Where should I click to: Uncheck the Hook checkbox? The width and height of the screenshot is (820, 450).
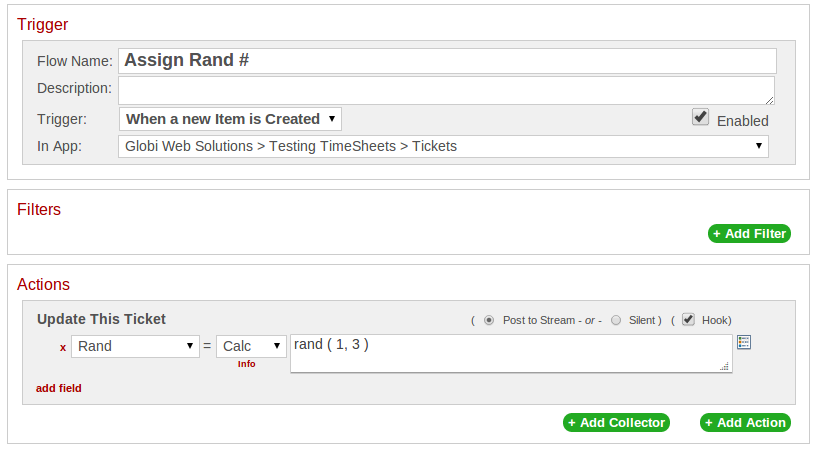(x=688, y=320)
